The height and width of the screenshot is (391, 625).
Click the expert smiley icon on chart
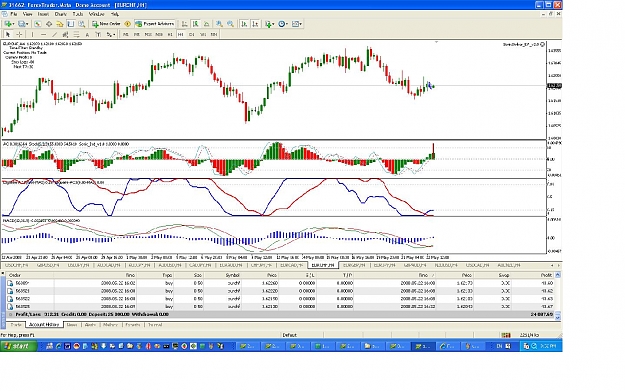click(x=542, y=44)
